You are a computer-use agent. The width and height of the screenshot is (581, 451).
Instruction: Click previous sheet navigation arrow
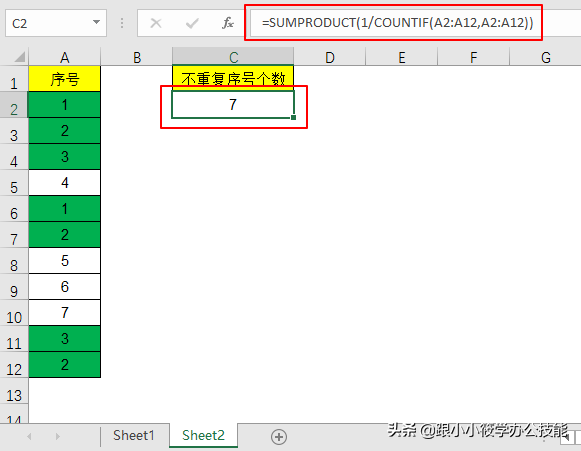click(x=29, y=437)
